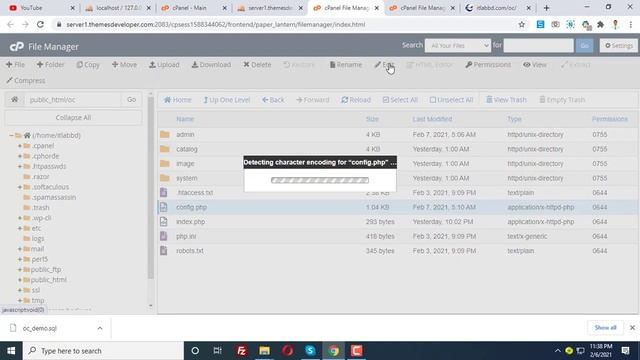Go to Home in file navigation bar
The height and width of the screenshot is (360, 640).
tap(178, 100)
